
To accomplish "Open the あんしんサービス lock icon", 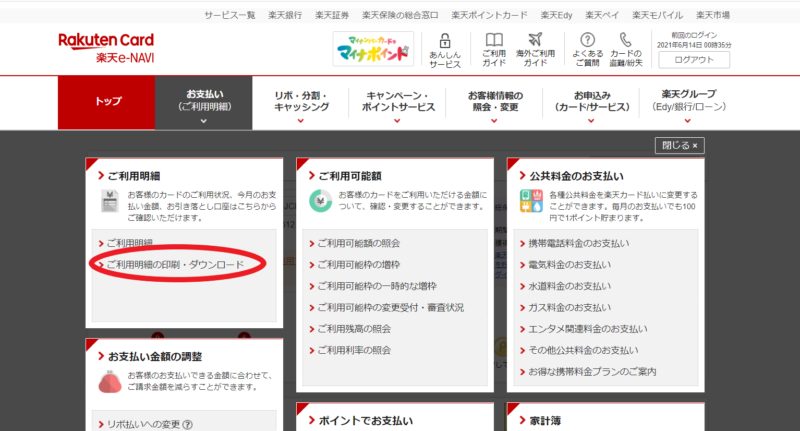I will click(x=445, y=40).
